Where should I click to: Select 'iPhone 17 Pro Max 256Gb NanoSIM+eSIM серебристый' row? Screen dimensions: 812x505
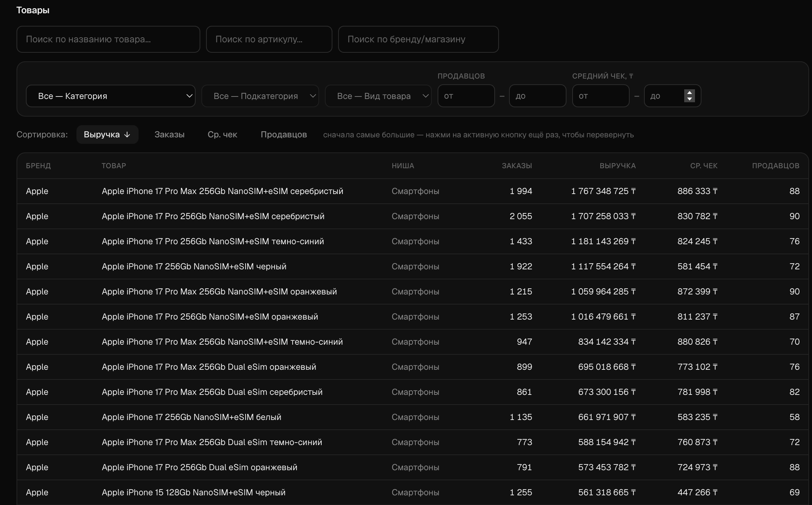(412, 191)
